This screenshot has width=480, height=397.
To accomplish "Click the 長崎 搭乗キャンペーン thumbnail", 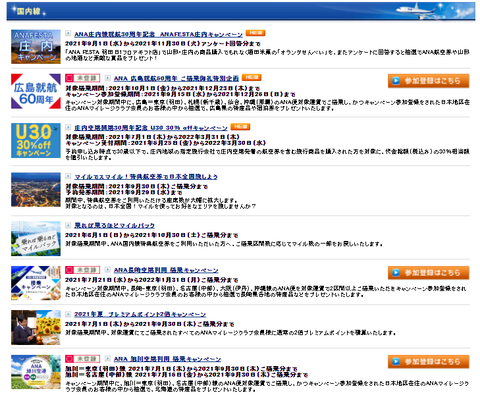I will tap(36, 283).
